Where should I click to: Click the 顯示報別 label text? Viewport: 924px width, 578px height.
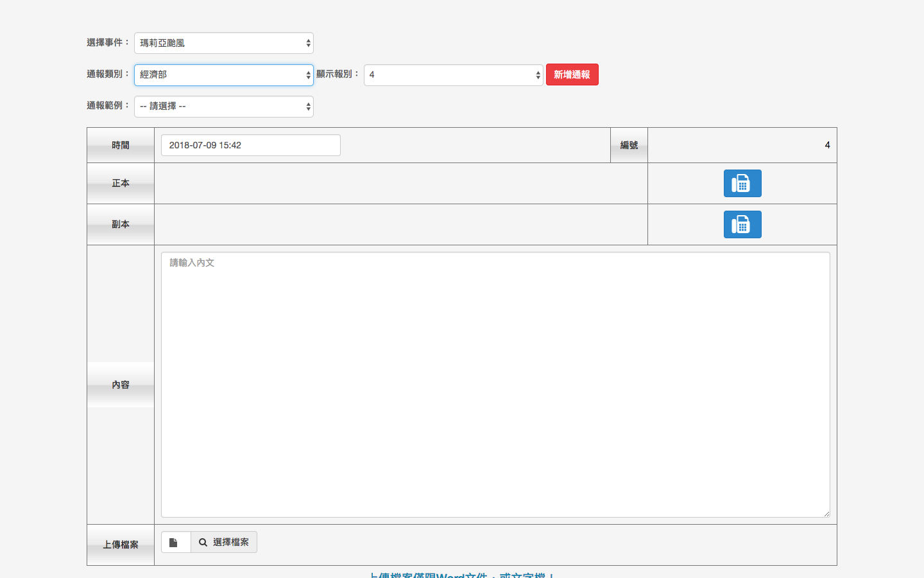[x=338, y=74]
